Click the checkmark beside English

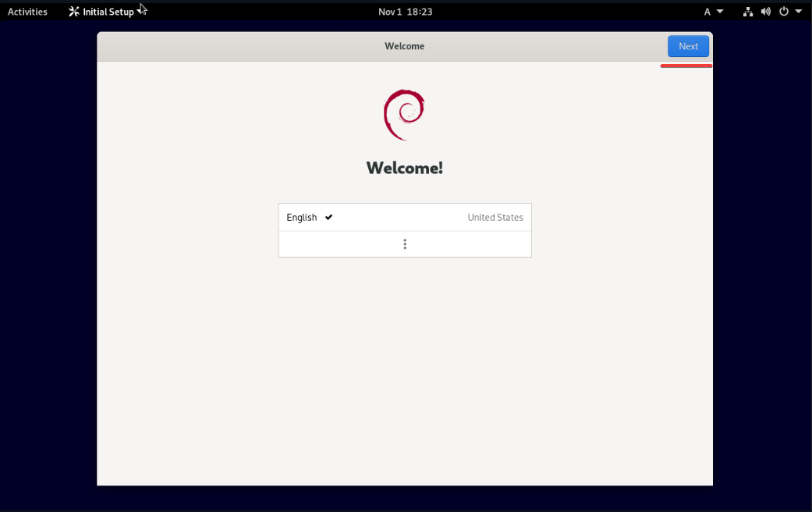[329, 218]
